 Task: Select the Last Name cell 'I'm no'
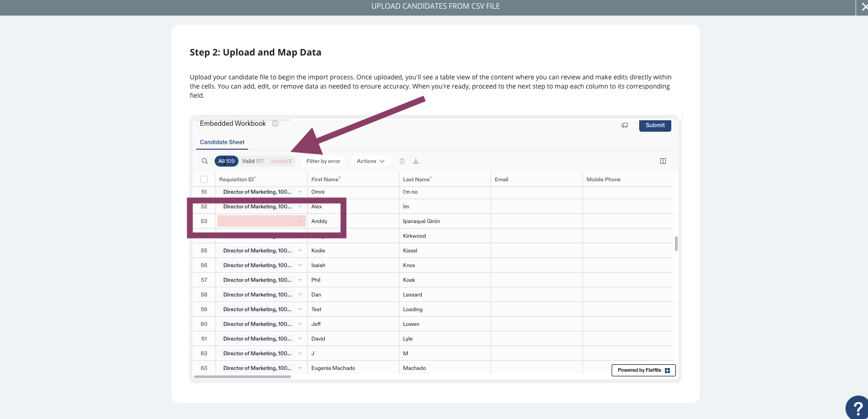pyautogui.click(x=445, y=192)
